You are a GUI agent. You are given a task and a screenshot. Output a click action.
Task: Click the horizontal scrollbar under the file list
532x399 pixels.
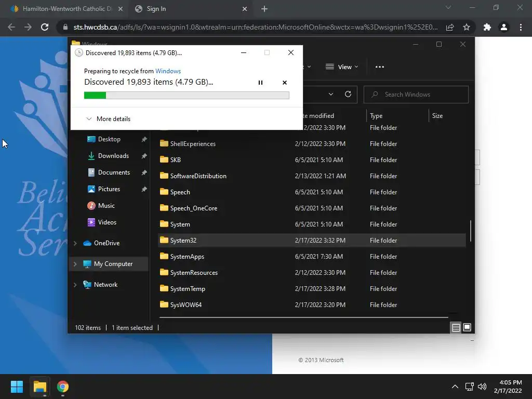click(x=303, y=317)
